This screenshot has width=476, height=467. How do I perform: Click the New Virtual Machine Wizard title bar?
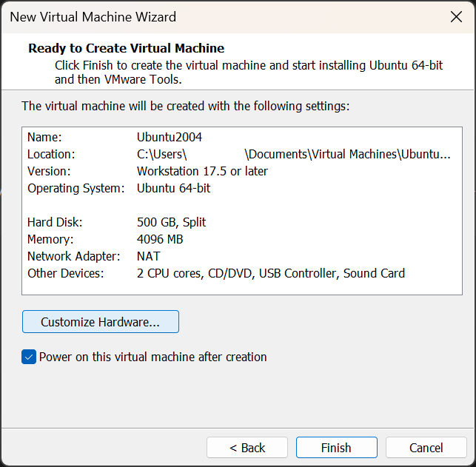[x=222, y=17]
